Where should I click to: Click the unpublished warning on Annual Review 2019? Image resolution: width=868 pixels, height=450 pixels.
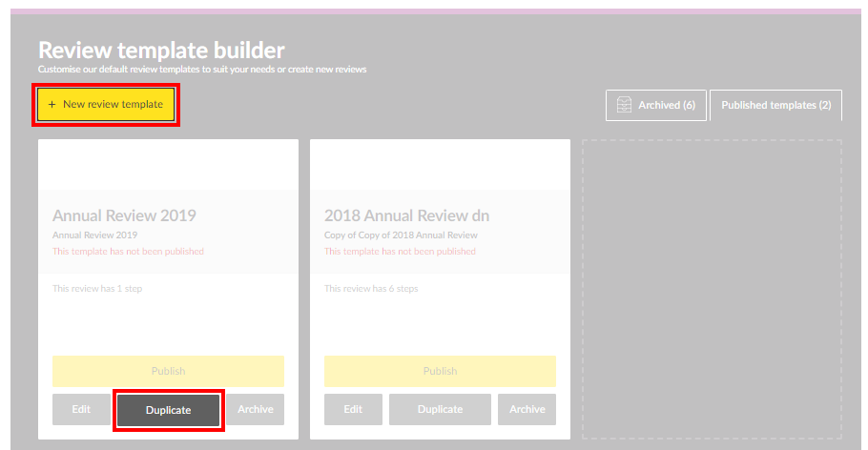128,252
